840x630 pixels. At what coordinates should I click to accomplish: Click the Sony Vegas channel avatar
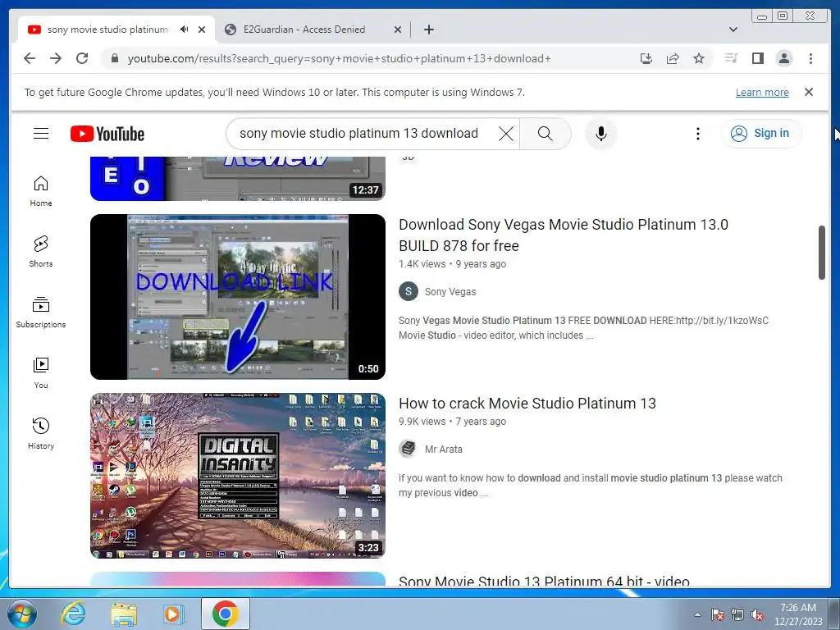(409, 291)
